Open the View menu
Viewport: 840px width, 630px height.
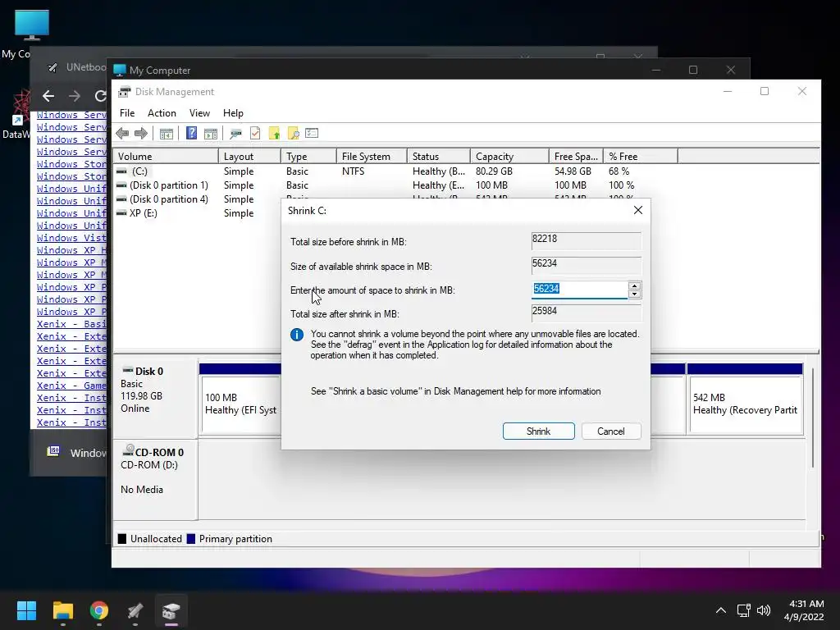[x=199, y=113]
